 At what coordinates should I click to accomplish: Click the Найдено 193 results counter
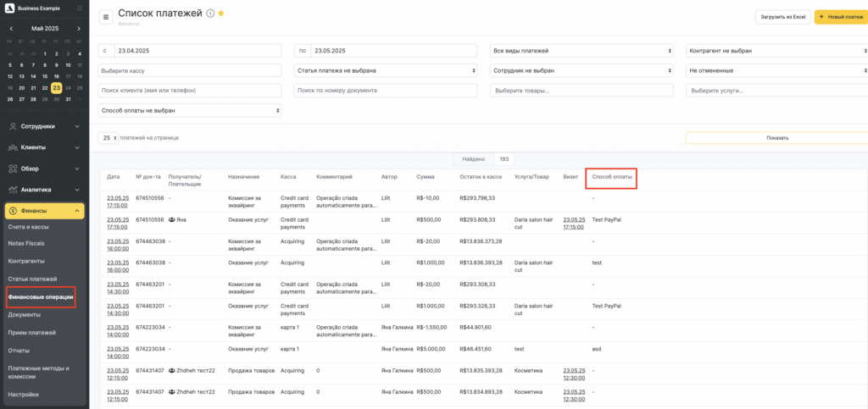(484, 159)
